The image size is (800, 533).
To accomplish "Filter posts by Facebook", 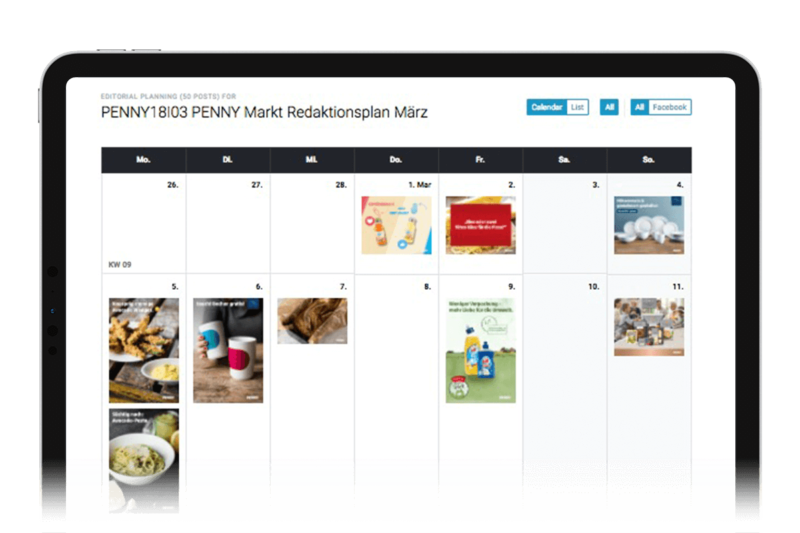I will point(669,107).
